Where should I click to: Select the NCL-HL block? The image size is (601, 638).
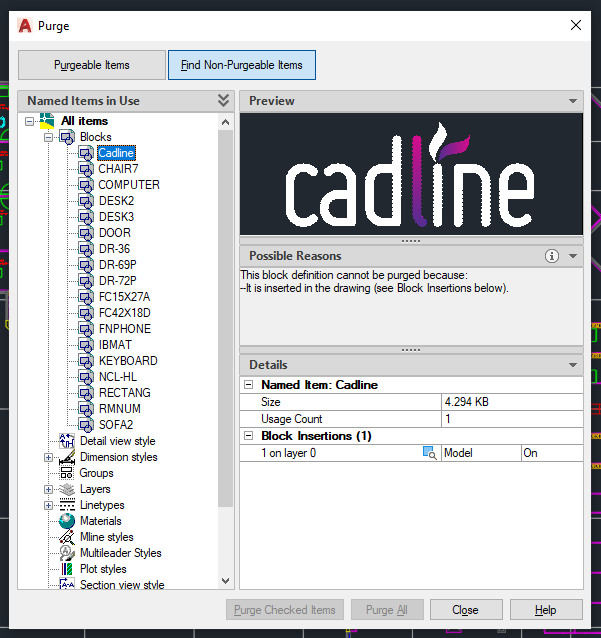coord(118,377)
